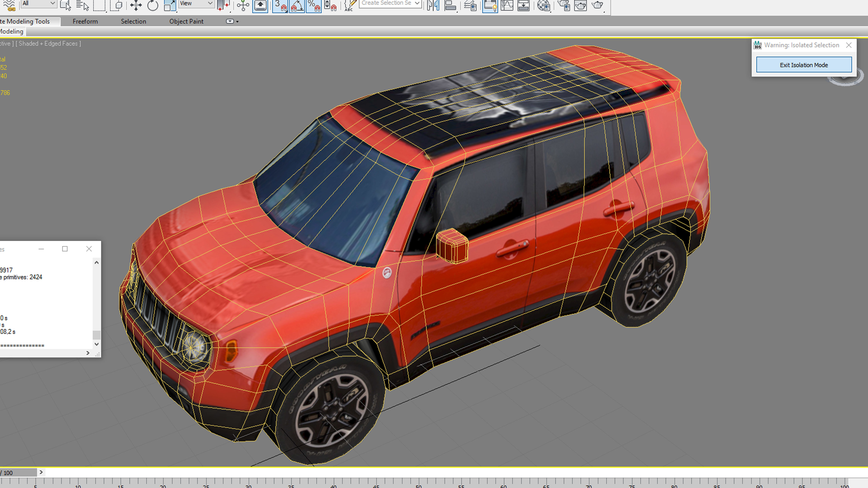Click the Align tool icon
This screenshot has width=868, height=488.
(x=450, y=5)
